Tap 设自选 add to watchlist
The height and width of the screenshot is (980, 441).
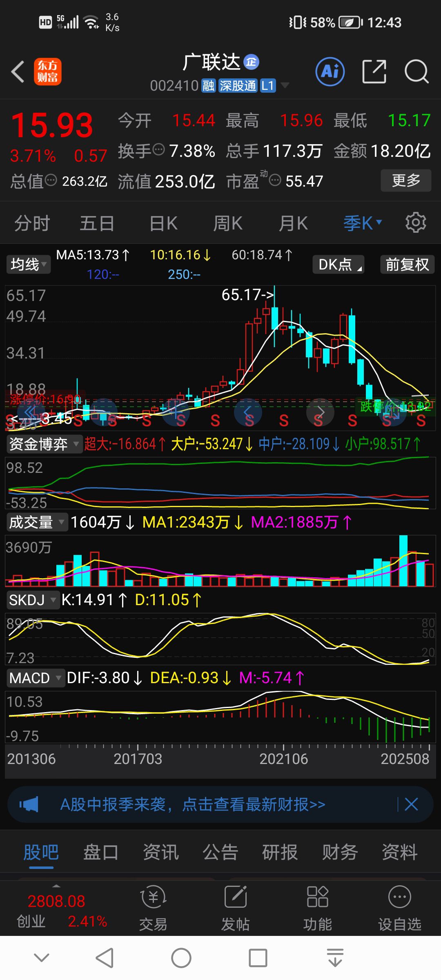pos(399,908)
